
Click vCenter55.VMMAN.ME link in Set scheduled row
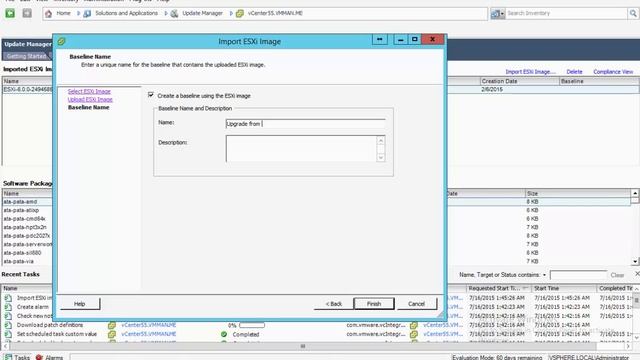(149, 334)
